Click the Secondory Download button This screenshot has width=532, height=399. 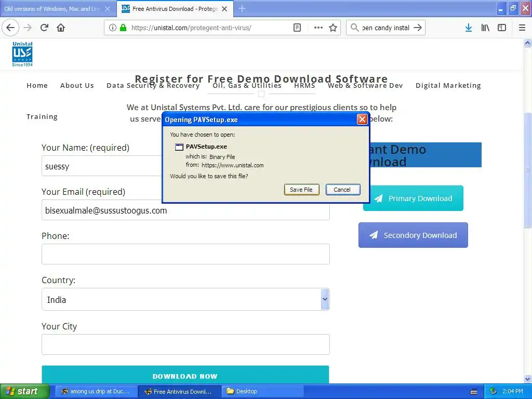click(413, 235)
